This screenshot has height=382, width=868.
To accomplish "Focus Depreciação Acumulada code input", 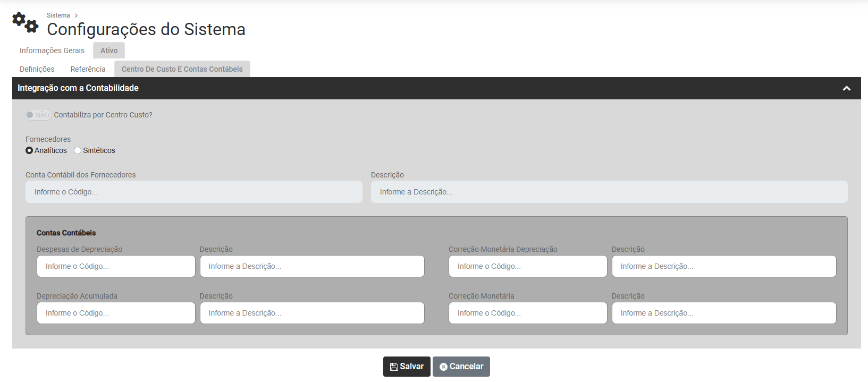I will click(x=116, y=313).
